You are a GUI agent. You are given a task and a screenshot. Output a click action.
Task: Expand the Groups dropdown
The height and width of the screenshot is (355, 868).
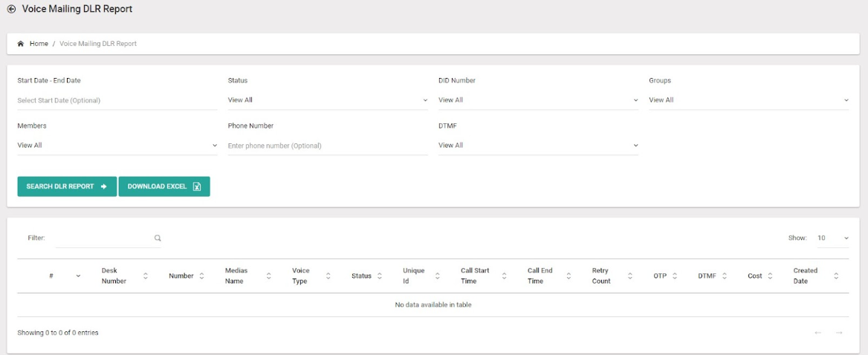(x=748, y=100)
